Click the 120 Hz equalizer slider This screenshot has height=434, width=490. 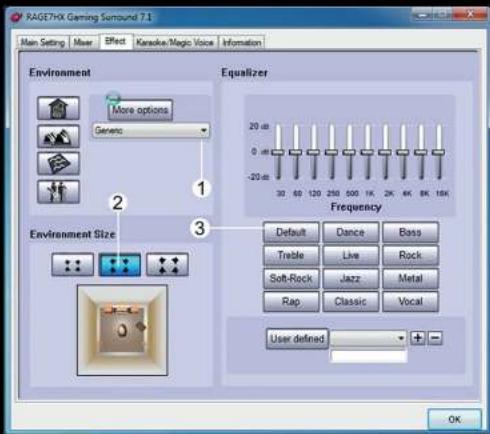[x=314, y=152]
